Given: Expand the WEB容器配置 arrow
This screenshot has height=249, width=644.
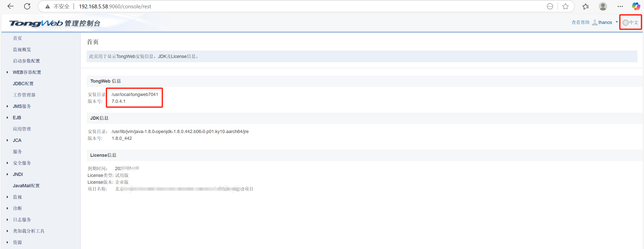Looking at the screenshot, I should (x=7, y=72).
